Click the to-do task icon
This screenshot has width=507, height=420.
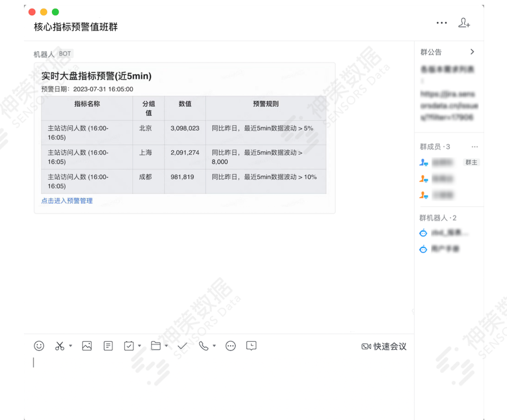[x=129, y=346]
